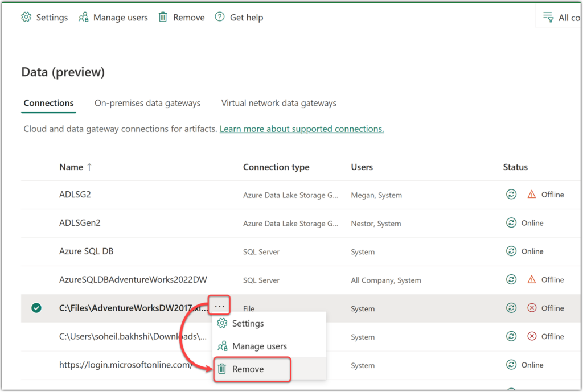Switch to On-premises data gateways tab
Viewport: 583px width, 392px height.
[147, 103]
